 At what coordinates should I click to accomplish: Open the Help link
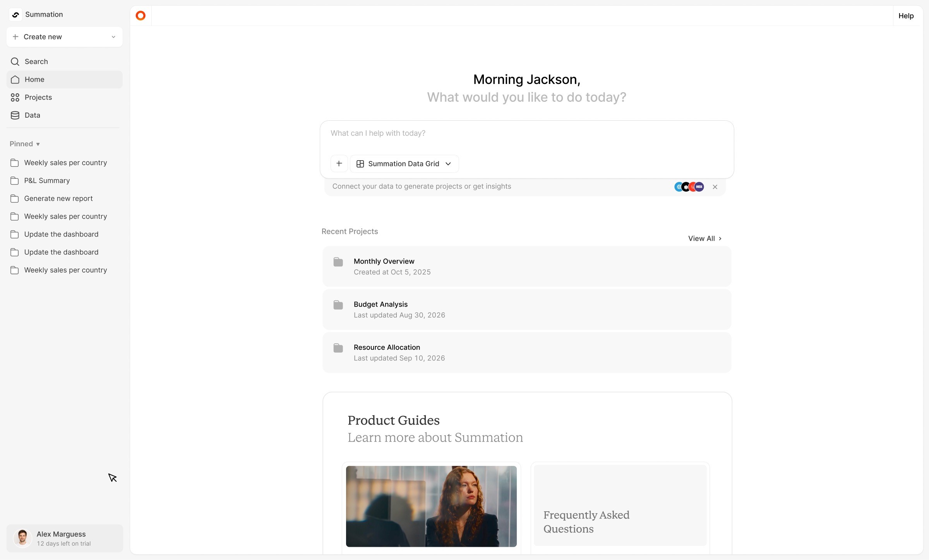906,16
